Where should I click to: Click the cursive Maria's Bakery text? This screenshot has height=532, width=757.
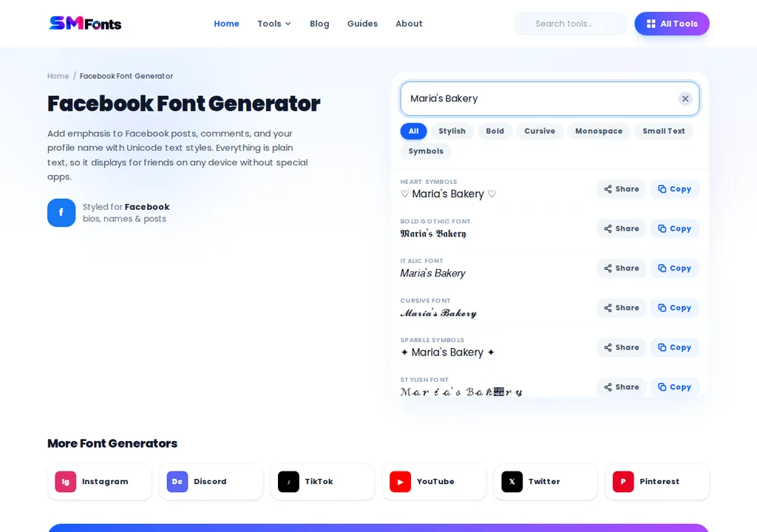(438, 313)
